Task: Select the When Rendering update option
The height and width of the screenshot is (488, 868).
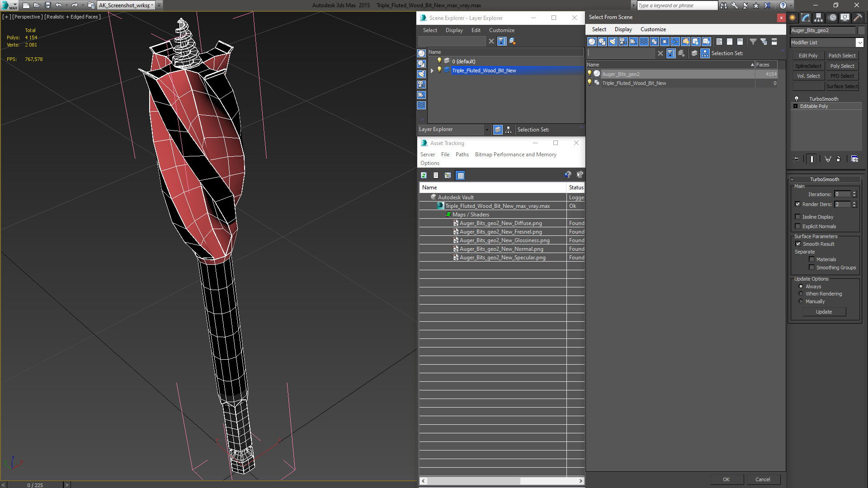Action: click(x=801, y=294)
